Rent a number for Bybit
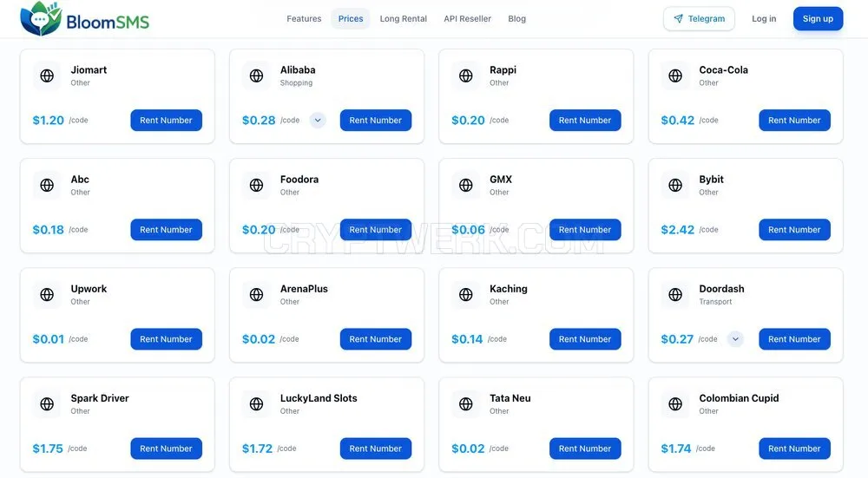Screen dimensions: 868x478 (x=794, y=230)
